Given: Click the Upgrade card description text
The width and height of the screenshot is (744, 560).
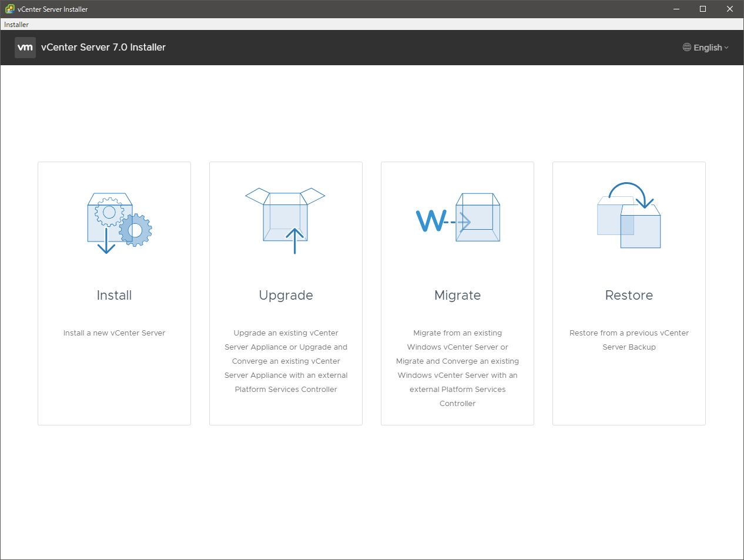Looking at the screenshot, I should tap(286, 361).
